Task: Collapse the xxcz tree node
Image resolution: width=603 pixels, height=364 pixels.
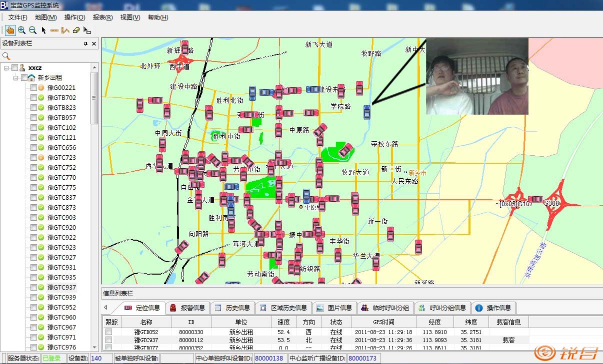Action: (x=6, y=67)
